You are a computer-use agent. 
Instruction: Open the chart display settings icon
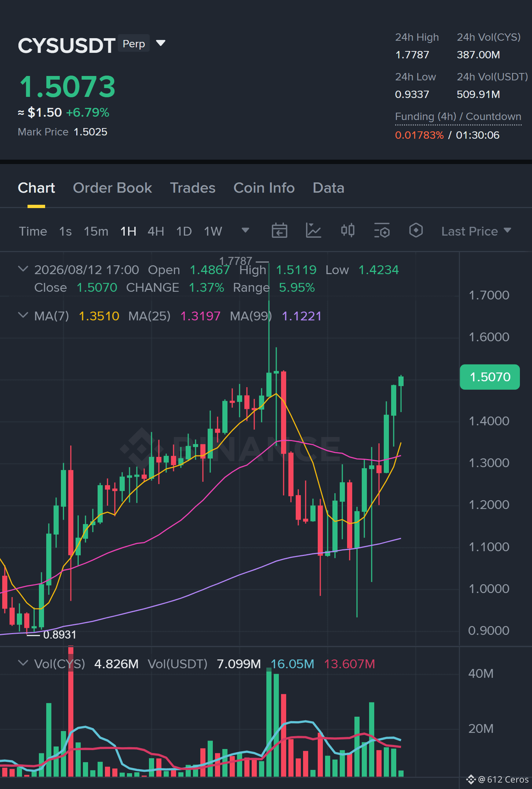(382, 231)
